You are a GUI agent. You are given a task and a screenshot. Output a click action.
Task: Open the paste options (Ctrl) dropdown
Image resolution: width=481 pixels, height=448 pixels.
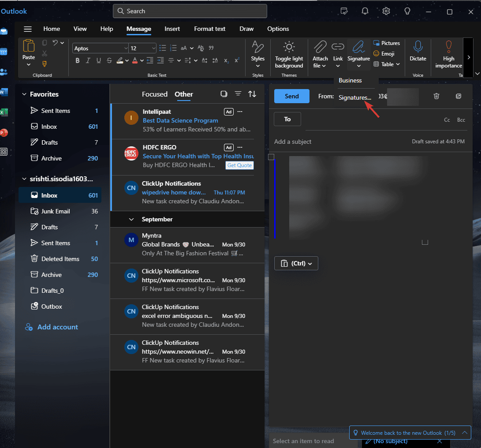(296, 263)
